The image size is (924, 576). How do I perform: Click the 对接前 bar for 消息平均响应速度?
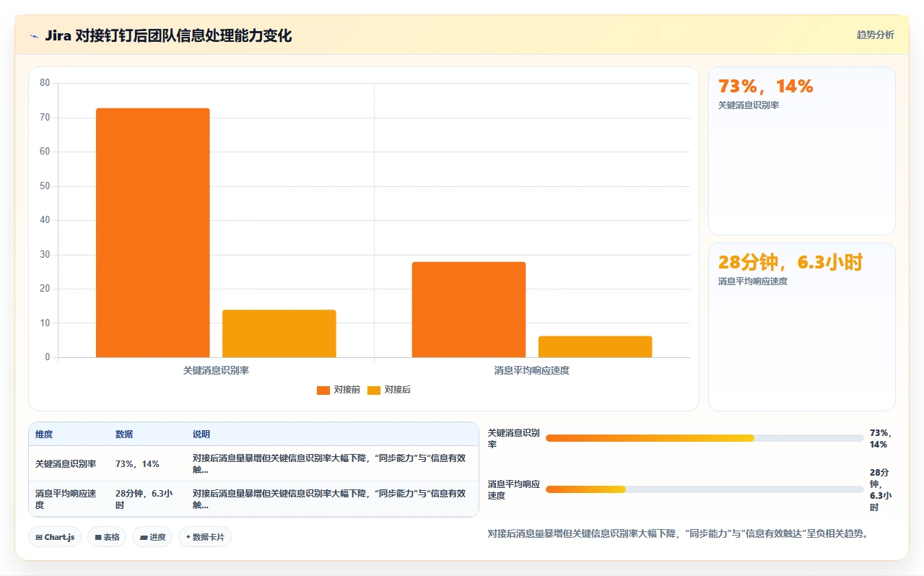pos(468,310)
